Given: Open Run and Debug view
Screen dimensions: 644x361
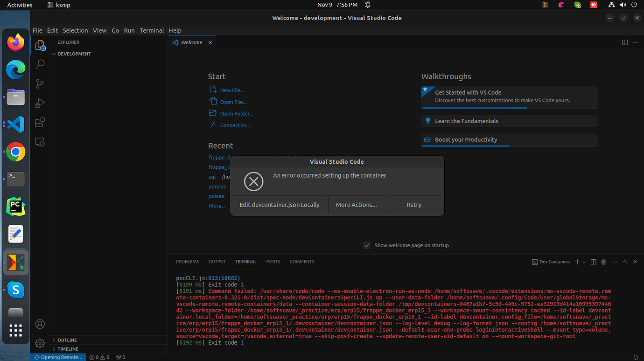Looking at the screenshot, I should [x=40, y=103].
